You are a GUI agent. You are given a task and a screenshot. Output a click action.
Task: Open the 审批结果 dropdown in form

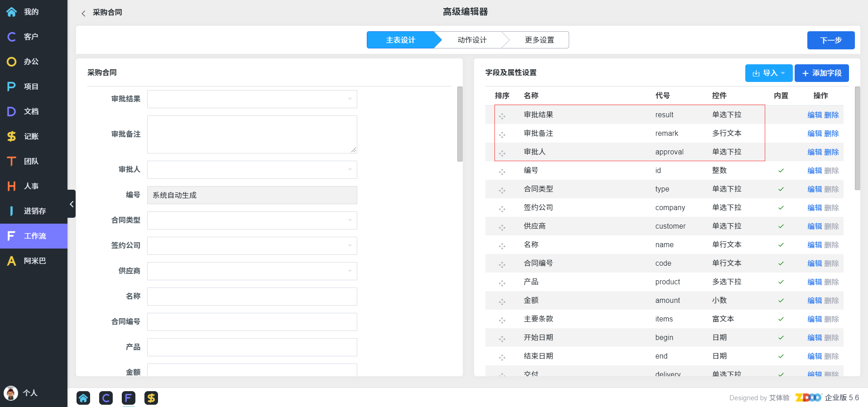point(252,99)
